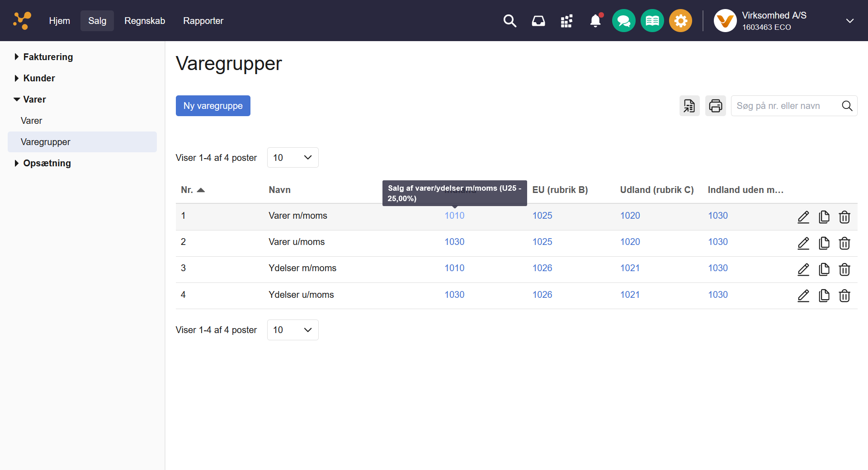Copy the Varer u/moms group
The image size is (868, 470).
tap(824, 243)
